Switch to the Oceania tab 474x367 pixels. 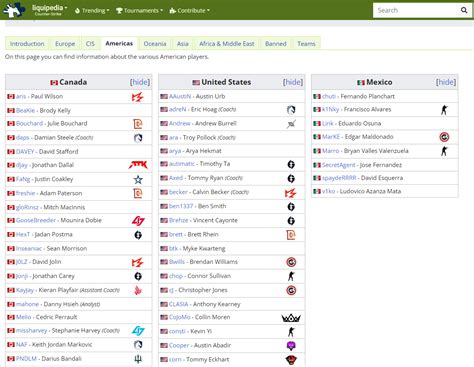point(155,44)
